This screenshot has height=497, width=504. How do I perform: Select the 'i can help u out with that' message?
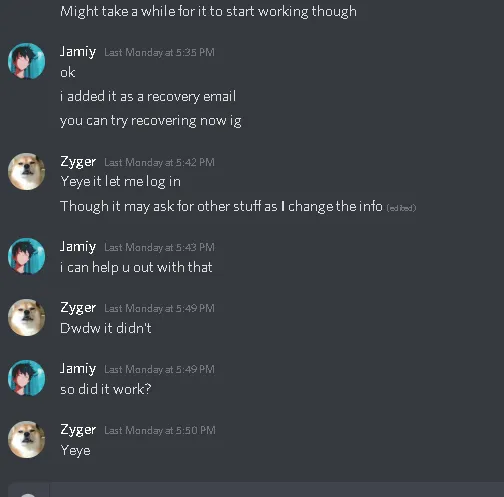[x=136, y=267]
